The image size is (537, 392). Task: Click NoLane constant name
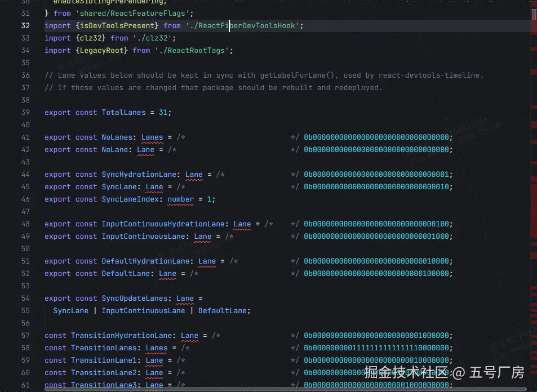115,150
